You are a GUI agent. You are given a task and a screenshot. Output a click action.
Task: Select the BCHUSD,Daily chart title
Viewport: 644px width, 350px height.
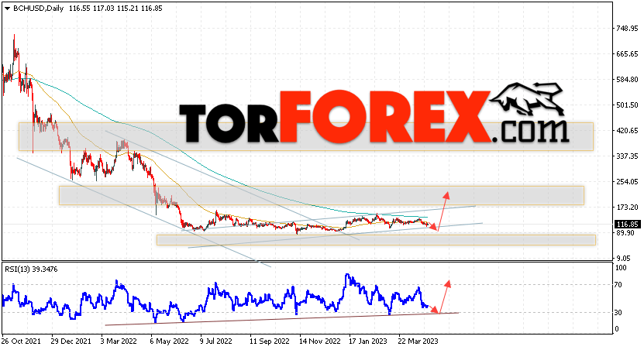(39, 9)
